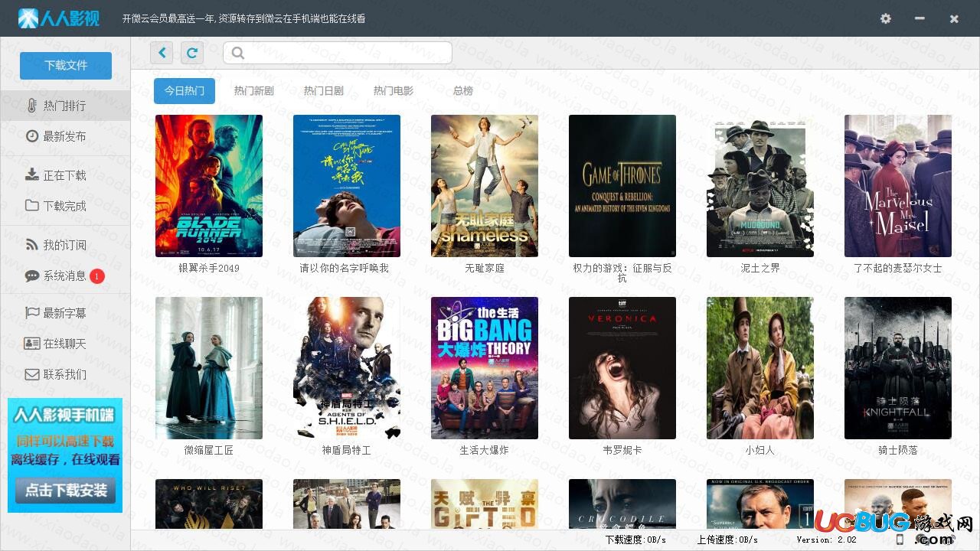Click inside the search input field

[x=338, y=53]
